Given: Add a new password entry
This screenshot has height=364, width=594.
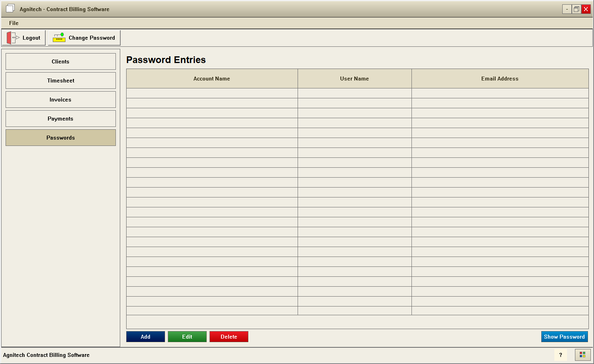Looking at the screenshot, I should click(145, 336).
